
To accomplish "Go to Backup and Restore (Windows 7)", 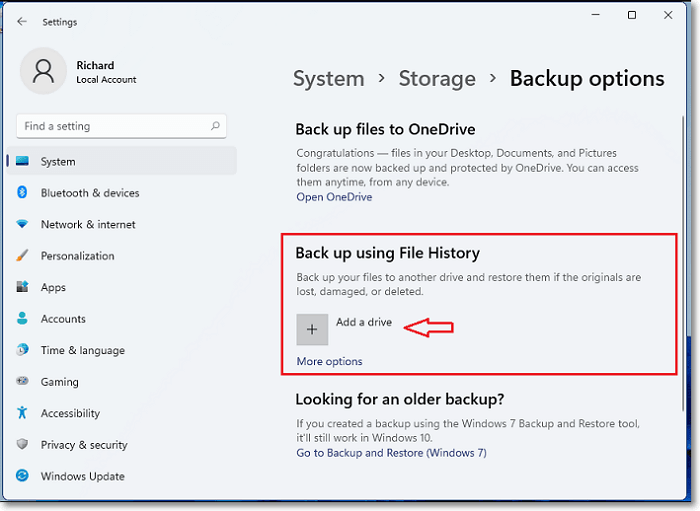I will pyautogui.click(x=391, y=453).
